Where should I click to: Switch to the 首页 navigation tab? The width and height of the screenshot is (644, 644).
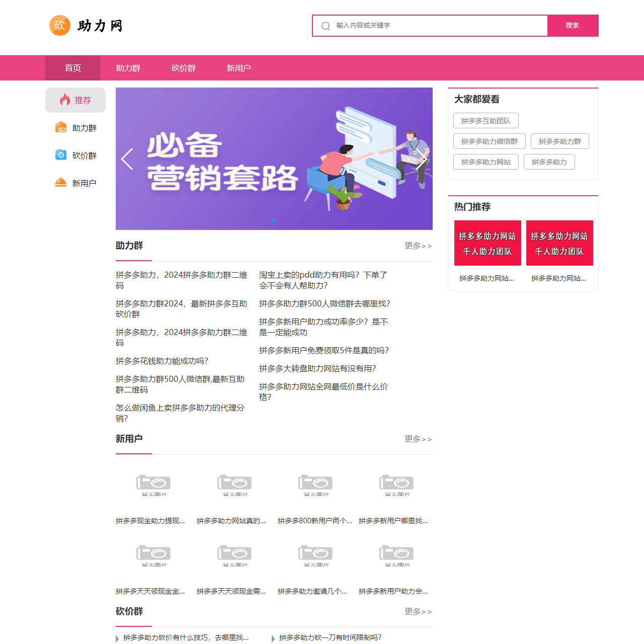click(x=72, y=68)
